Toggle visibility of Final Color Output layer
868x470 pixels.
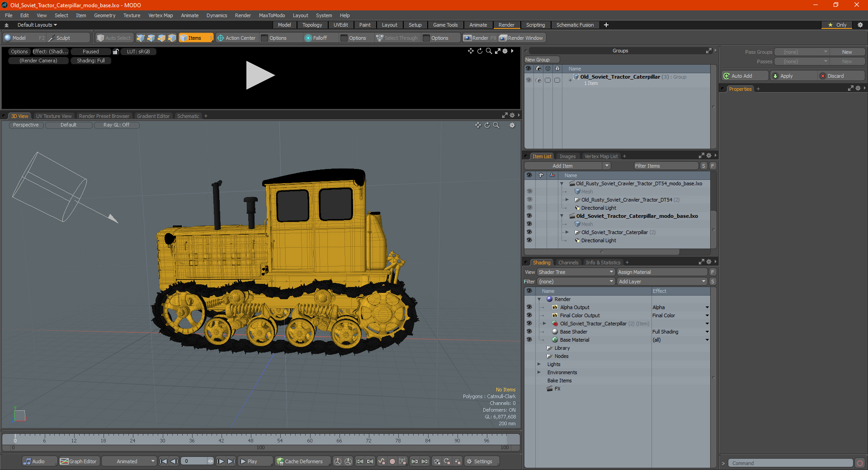tap(529, 315)
